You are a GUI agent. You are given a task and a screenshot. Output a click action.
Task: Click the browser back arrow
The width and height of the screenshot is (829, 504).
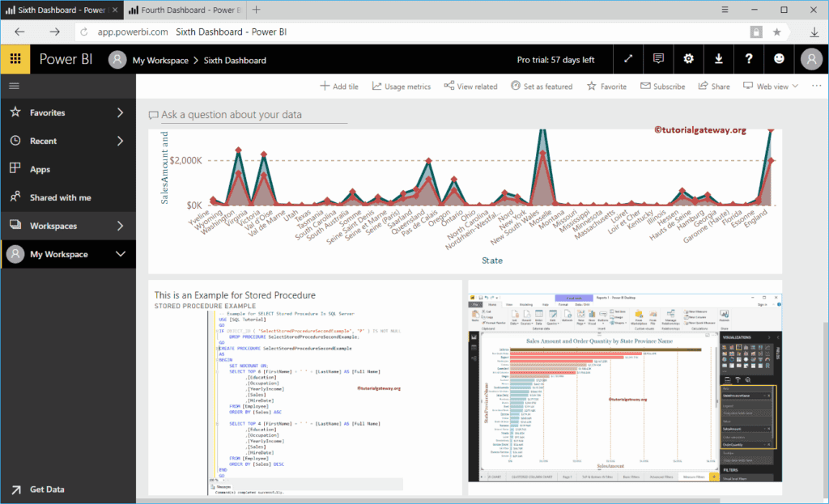click(19, 32)
